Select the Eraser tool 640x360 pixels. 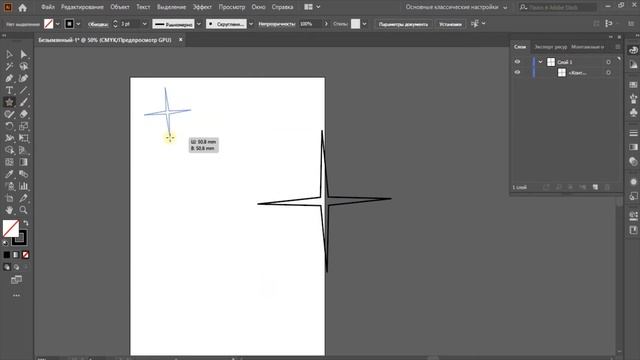23,114
